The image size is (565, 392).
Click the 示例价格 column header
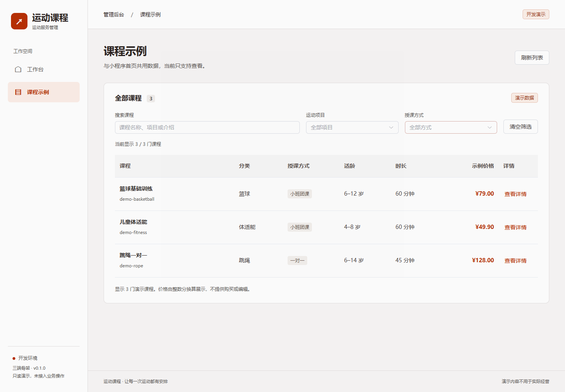point(483,166)
